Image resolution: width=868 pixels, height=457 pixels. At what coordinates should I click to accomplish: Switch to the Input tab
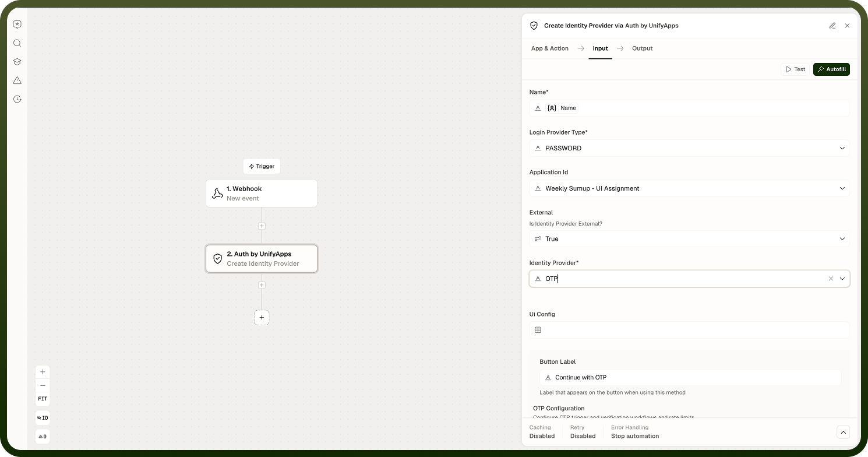point(600,48)
